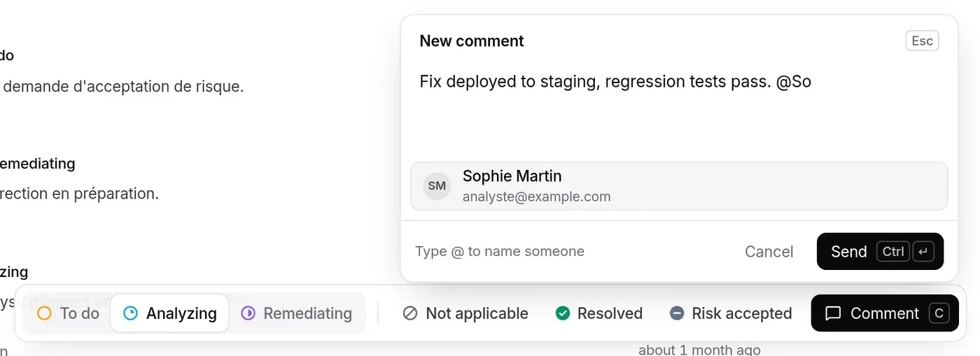The image size is (980, 356).
Task: Click the SM avatar for Sophie Martin
Action: pyautogui.click(x=437, y=186)
